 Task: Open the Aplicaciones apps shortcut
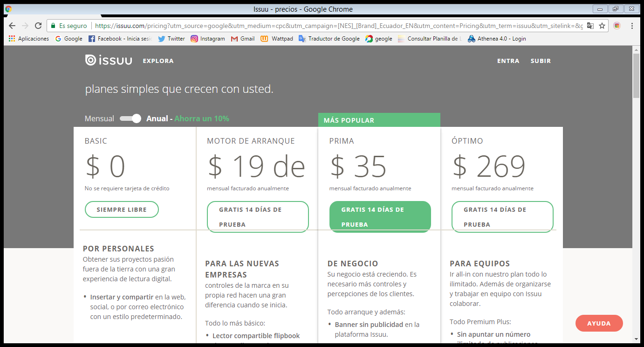point(29,39)
